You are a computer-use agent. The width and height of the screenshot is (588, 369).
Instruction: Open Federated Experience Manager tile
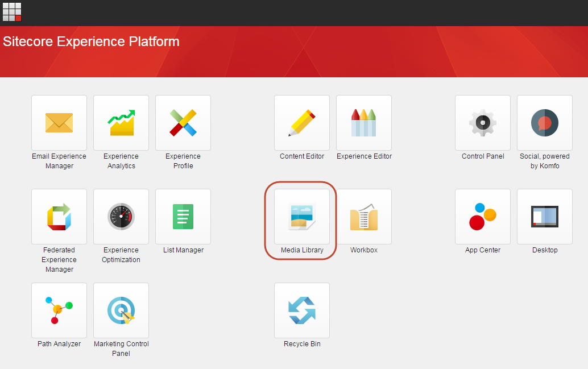pyautogui.click(x=59, y=217)
